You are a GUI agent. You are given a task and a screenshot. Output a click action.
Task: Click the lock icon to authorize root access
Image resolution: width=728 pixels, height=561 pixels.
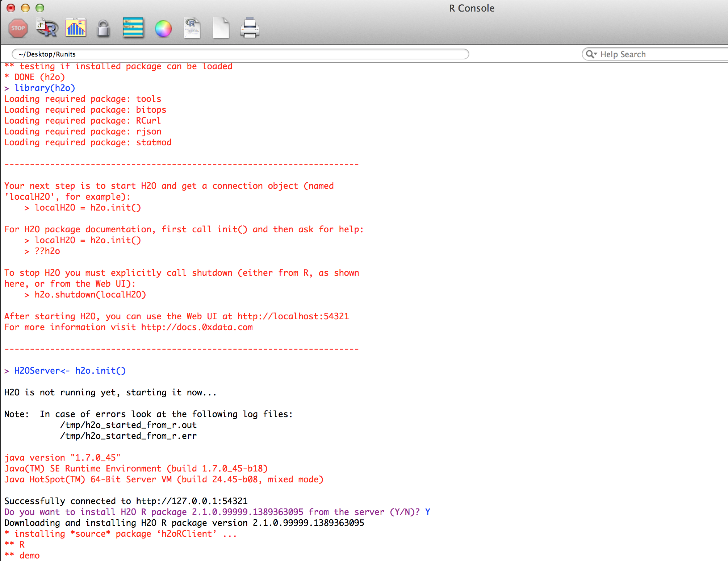click(104, 28)
